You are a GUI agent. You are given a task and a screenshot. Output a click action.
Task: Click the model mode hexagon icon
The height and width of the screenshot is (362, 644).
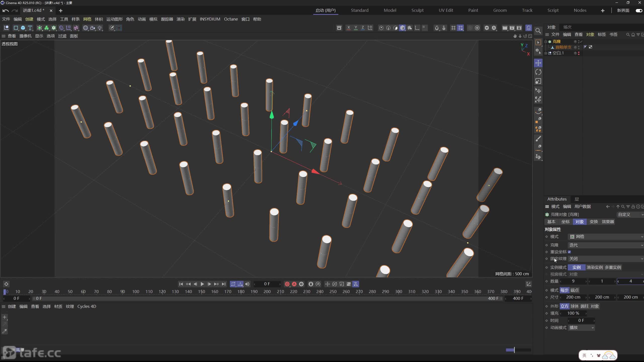(x=403, y=28)
